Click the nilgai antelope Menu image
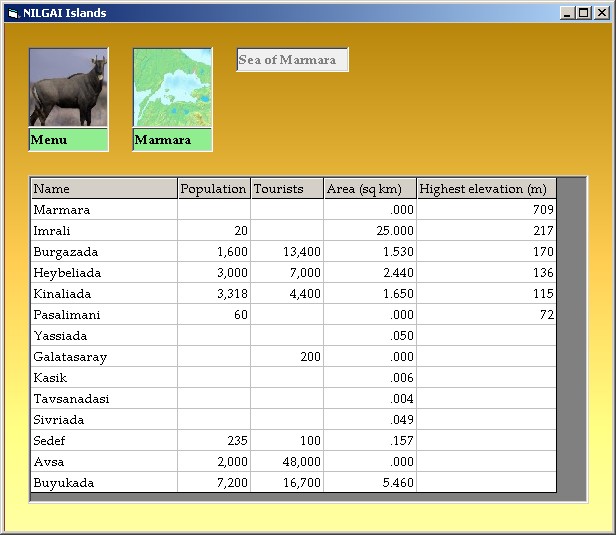Screen dimensions: 616x535 point(68,88)
